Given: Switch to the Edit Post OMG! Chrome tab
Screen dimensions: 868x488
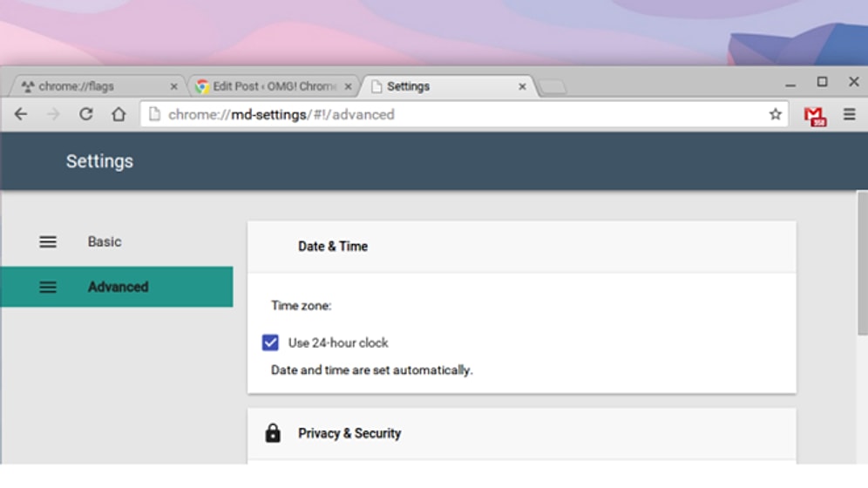Looking at the screenshot, I should coord(266,87).
